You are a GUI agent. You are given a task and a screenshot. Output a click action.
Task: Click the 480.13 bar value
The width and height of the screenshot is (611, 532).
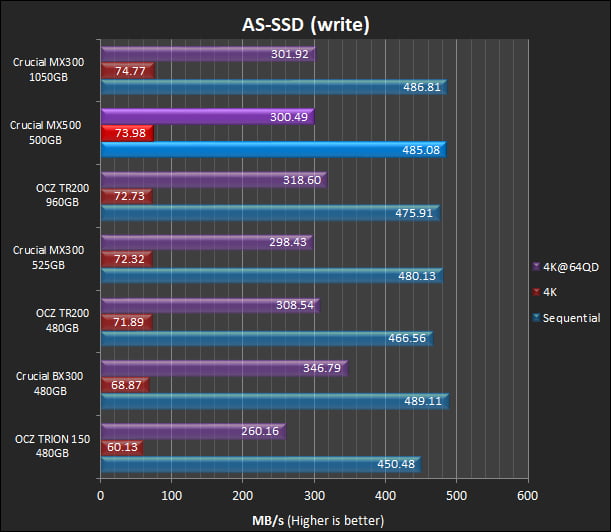pos(417,276)
